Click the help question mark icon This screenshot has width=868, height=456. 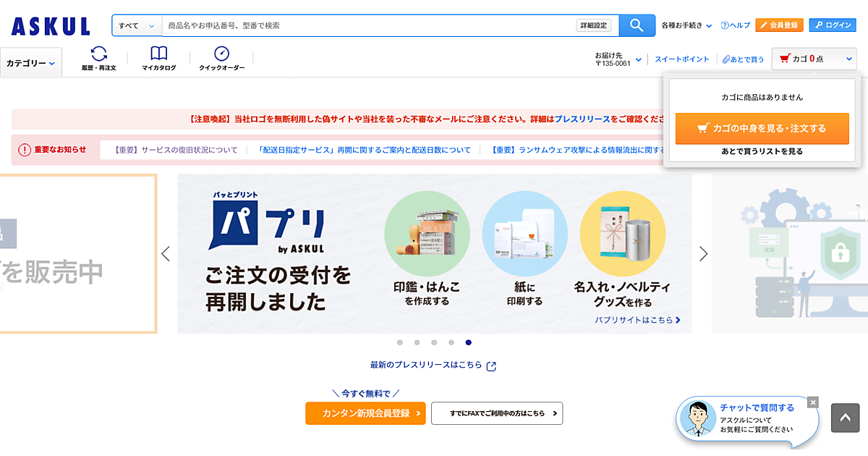pyautogui.click(x=724, y=25)
